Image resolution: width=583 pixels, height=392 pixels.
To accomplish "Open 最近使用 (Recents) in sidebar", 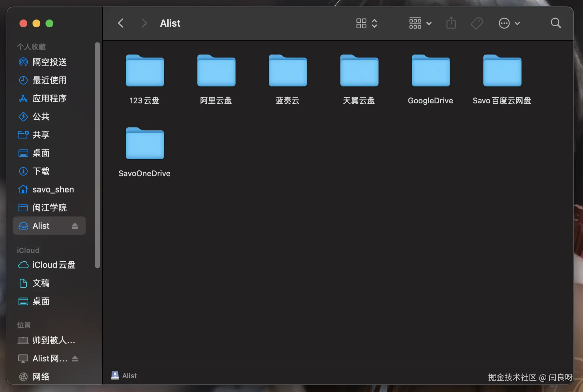I will pyautogui.click(x=49, y=80).
